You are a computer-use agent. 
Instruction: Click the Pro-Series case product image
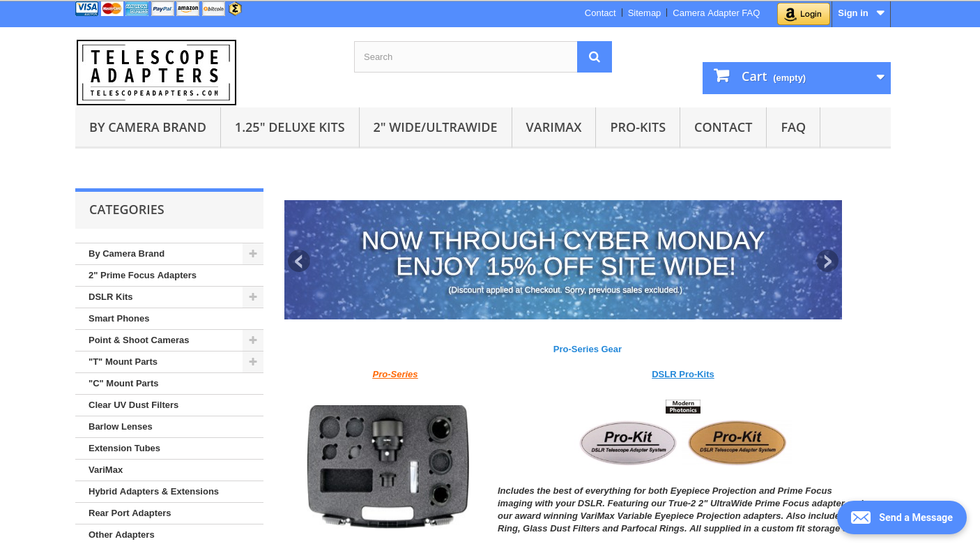click(x=388, y=467)
